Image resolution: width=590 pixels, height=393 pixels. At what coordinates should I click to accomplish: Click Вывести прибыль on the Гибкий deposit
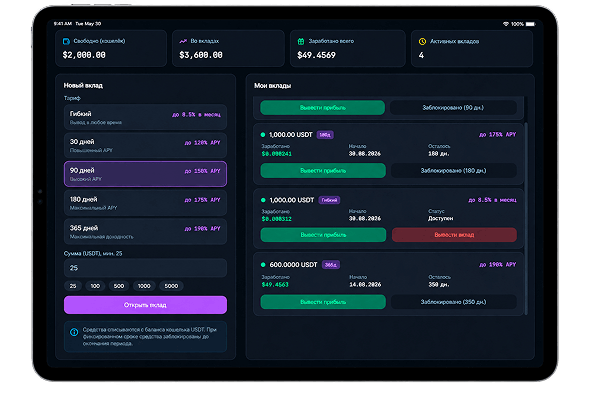323,235
